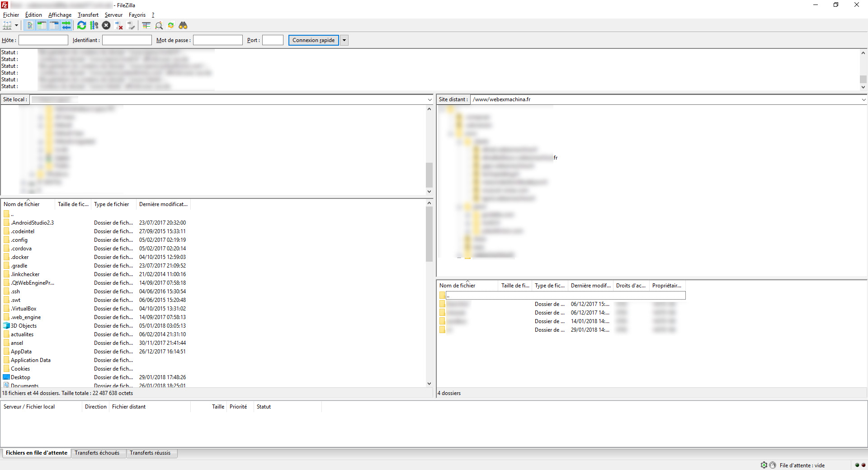Open the quick connect history dropdown
868x470 pixels.
[x=344, y=40]
